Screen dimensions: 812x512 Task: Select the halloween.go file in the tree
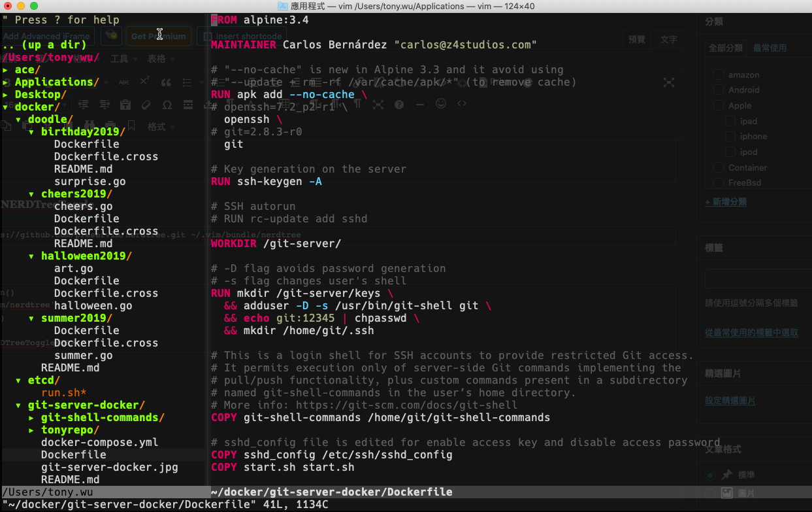(x=93, y=305)
